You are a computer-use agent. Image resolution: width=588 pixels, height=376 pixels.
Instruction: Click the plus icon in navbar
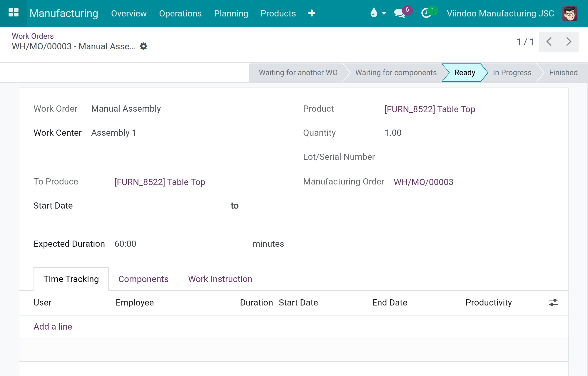[x=312, y=13]
